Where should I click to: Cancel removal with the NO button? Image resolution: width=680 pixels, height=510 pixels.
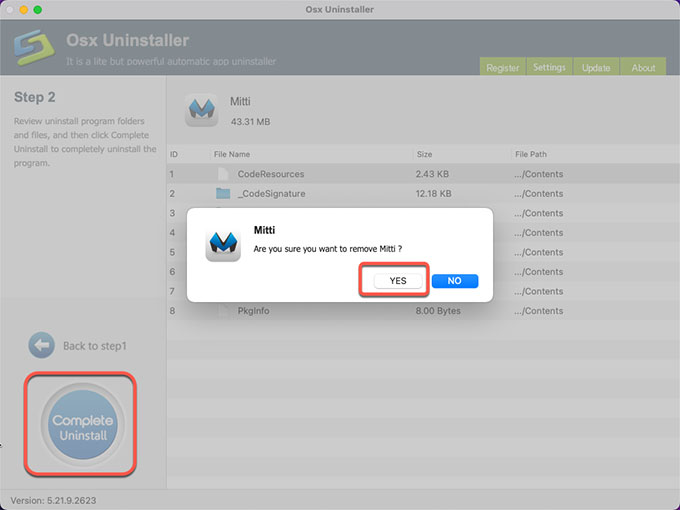[x=454, y=281]
